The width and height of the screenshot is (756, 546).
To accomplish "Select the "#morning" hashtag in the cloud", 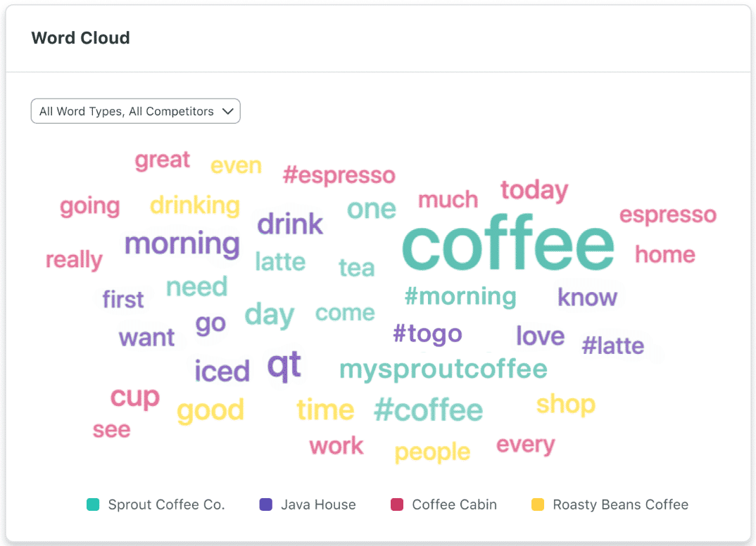I will 460,296.
